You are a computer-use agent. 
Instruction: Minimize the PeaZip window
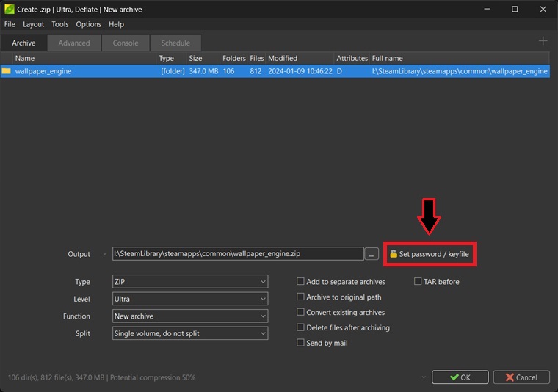487,10
